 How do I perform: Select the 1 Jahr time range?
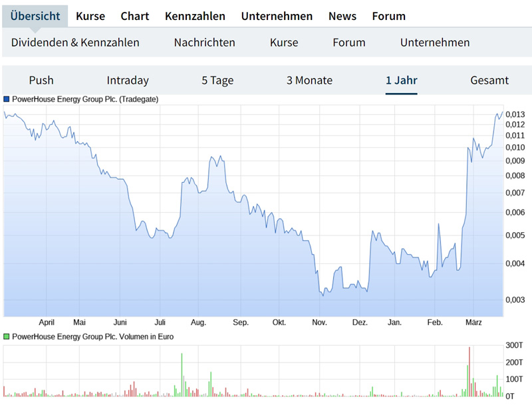tap(401, 80)
